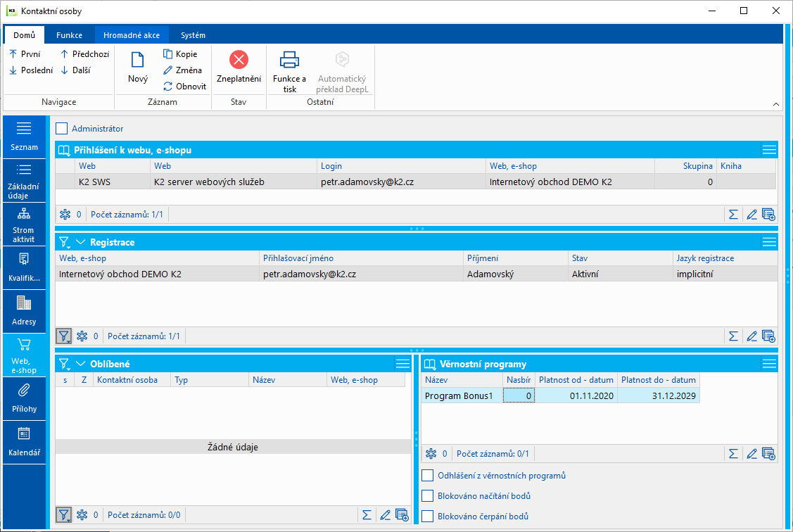
Task: Check Odhlášení z věrnostních programů
Action: pos(428,476)
